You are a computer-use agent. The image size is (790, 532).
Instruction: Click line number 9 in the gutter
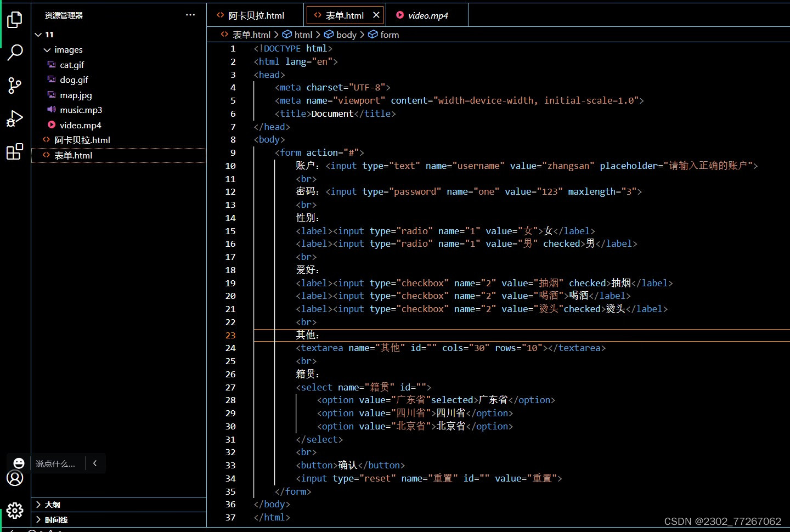(233, 152)
